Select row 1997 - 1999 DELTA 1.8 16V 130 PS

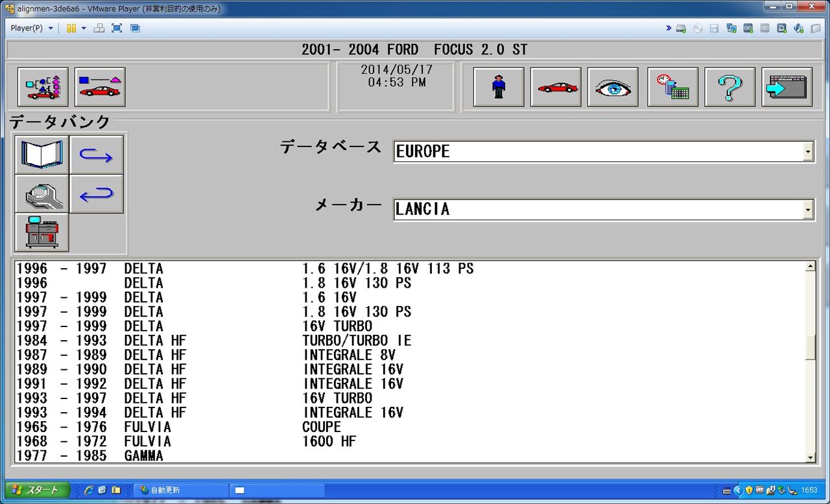pos(409,312)
